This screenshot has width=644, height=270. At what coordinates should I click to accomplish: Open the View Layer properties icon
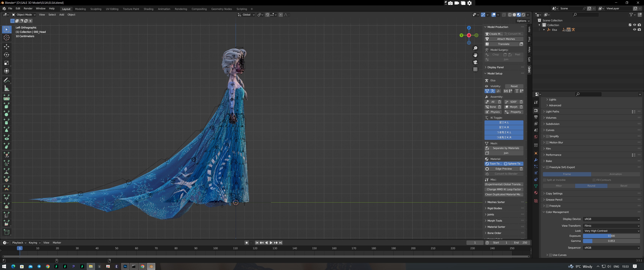coord(536,124)
